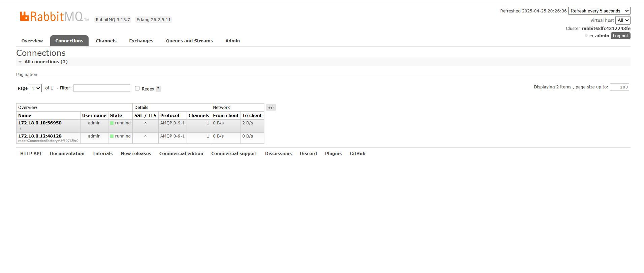This screenshot has width=644, height=273.
Task: Open the Commercial support link
Action: click(234, 153)
